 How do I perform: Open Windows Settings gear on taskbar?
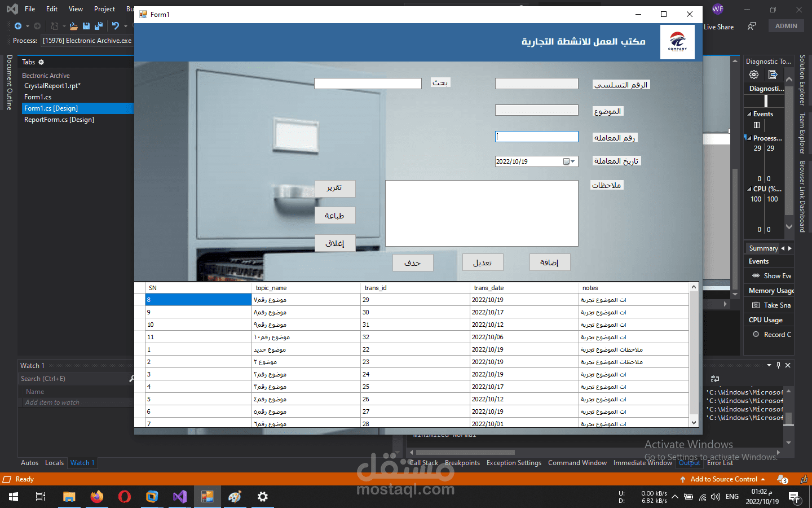[x=263, y=497]
